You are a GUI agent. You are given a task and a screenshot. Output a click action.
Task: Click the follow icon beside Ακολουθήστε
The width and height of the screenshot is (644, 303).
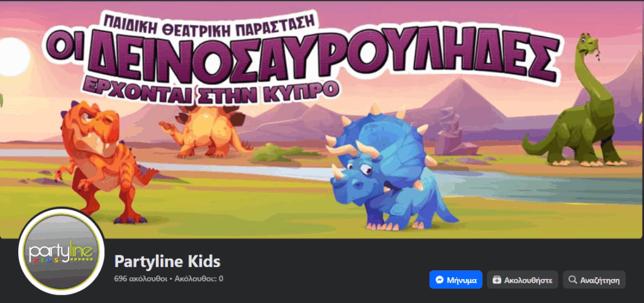coord(497,280)
